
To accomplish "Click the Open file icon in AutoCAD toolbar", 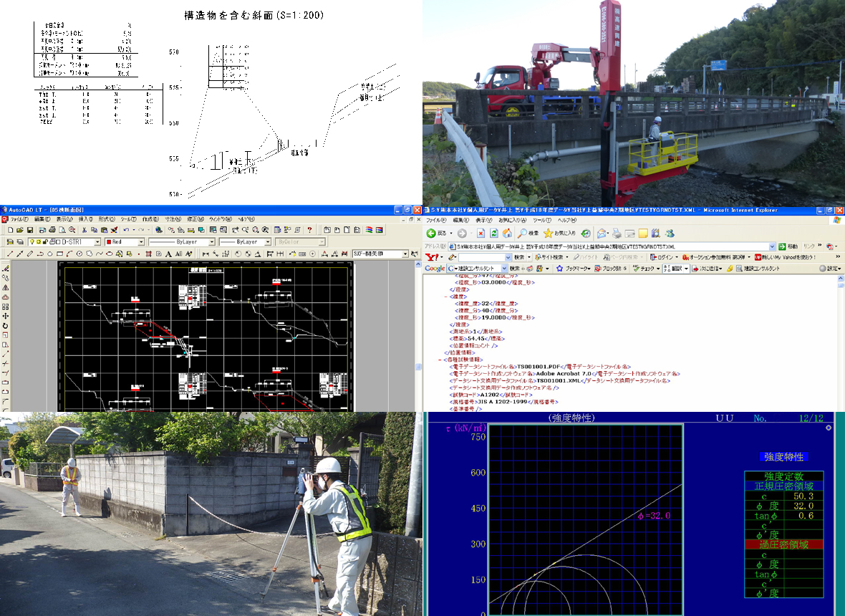I will (x=20, y=230).
